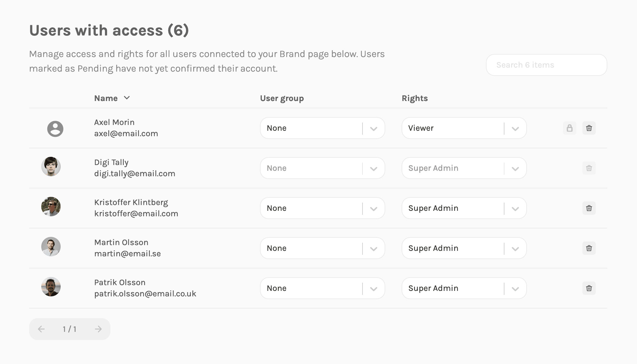Click Digi Tally's profile photo
The height and width of the screenshot is (364, 637).
[x=51, y=167]
